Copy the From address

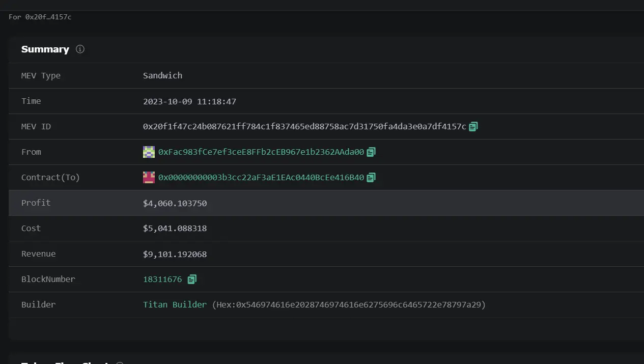point(371,152)
